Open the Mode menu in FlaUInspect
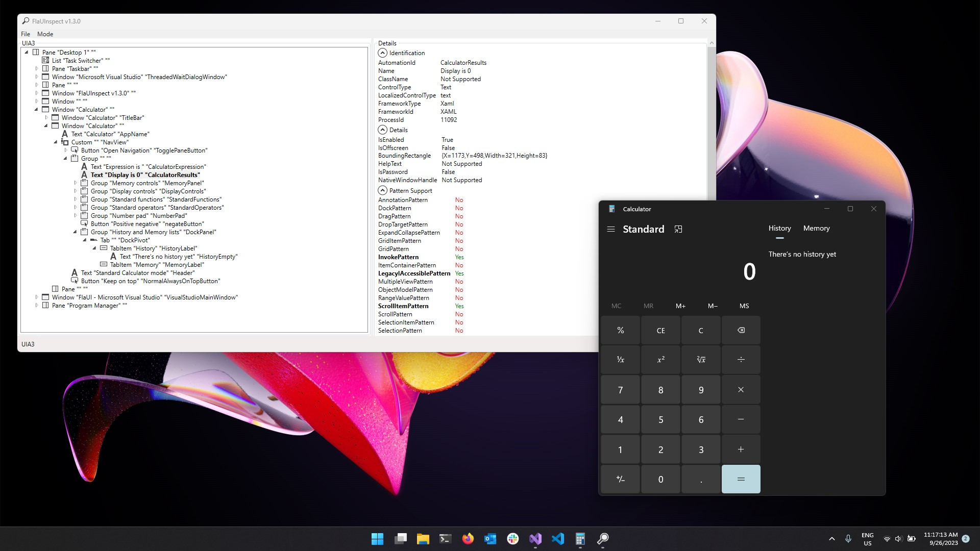 [x=45, y=34]
